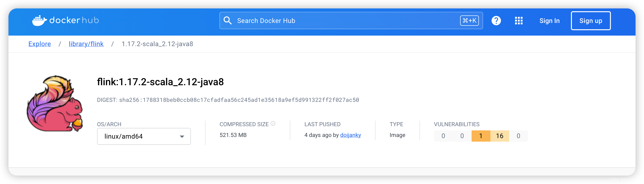Viewport: 644px width, 184px height.
Task: Click the Flink squirrel logo image
Action: click(55, 103)
